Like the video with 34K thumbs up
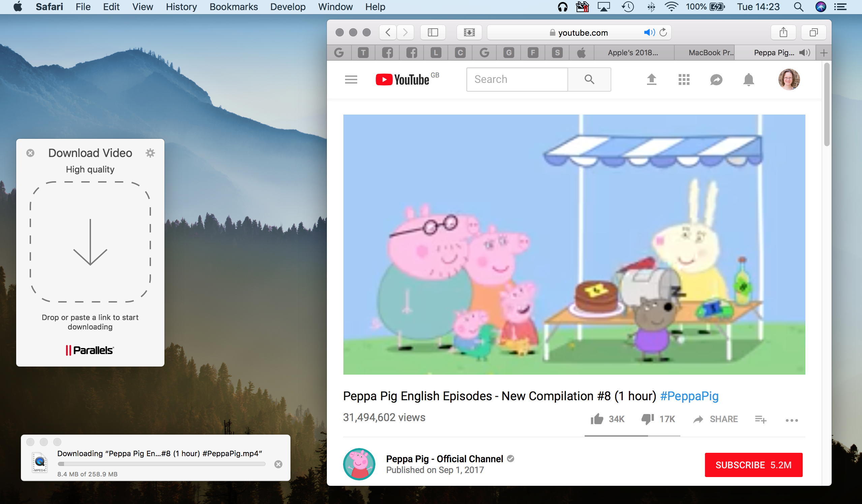862x504 pixels. tap(607, 419)
